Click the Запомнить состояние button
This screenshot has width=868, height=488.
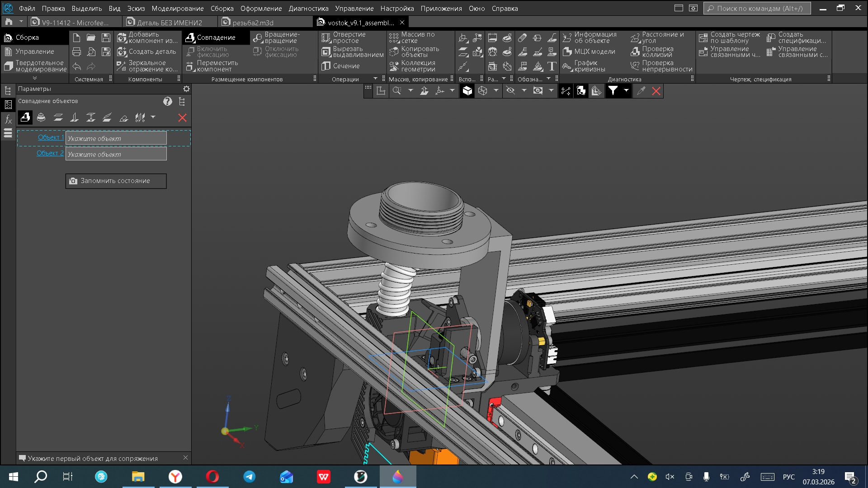(116, 181)
